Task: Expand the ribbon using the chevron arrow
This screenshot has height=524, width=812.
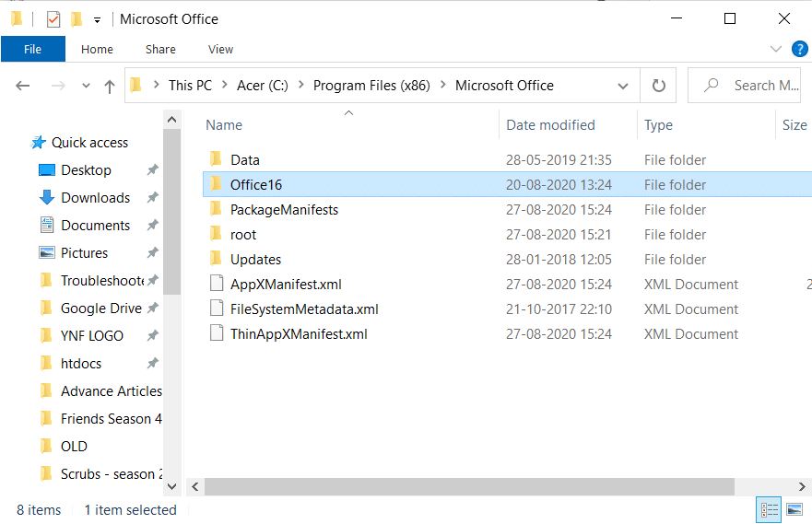Action: 776,49
